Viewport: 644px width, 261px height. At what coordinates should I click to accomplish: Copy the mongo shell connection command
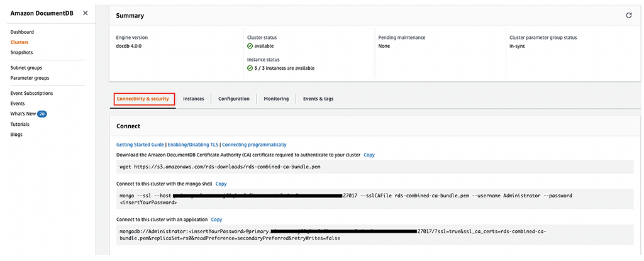point(221,184)
